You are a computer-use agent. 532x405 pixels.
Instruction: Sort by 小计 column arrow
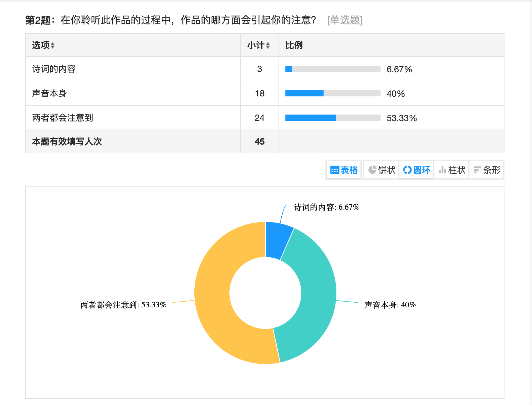click(x=268, y=45)
